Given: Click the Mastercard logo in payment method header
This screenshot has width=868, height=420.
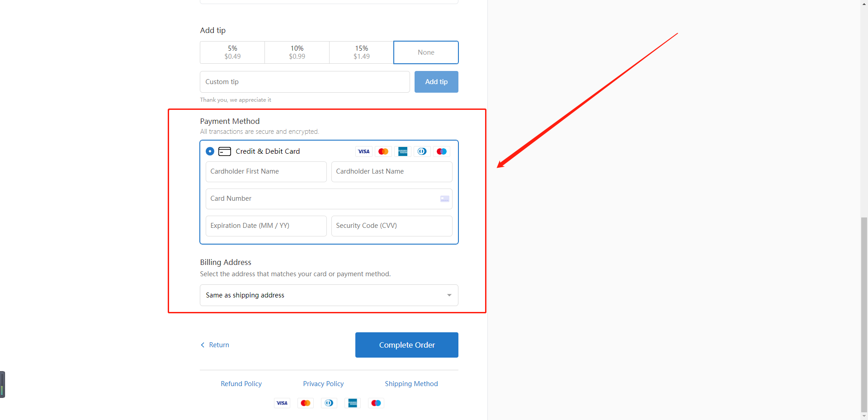Looking at the screenshot, I should (x=383, y=151).
